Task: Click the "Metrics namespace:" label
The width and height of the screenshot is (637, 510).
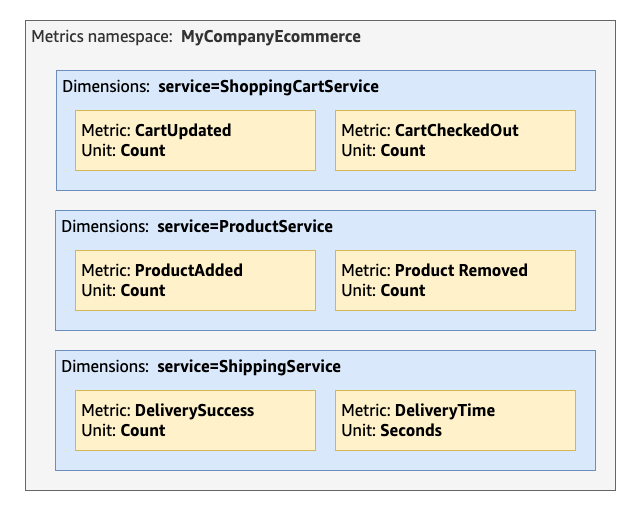Action: [102, 37]
